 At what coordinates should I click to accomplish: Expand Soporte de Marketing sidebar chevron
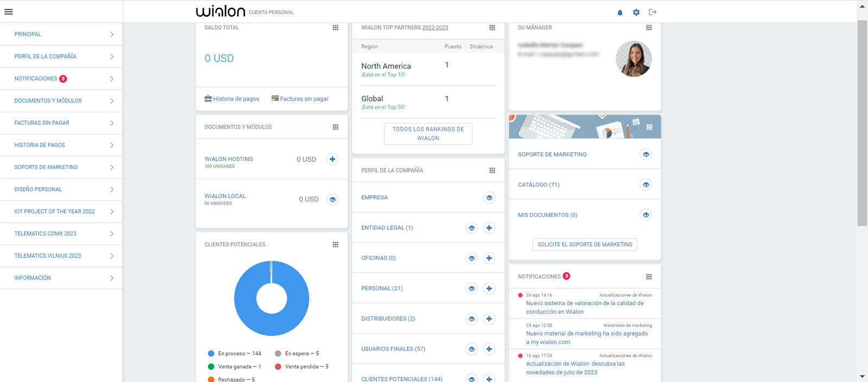[x=112, y=167]
